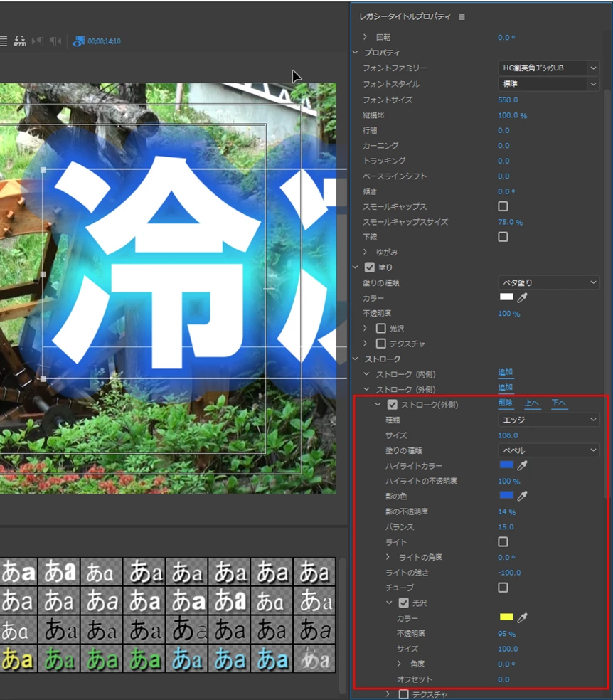Collapse the ストローク (外側) group

[x=366, y=389]
